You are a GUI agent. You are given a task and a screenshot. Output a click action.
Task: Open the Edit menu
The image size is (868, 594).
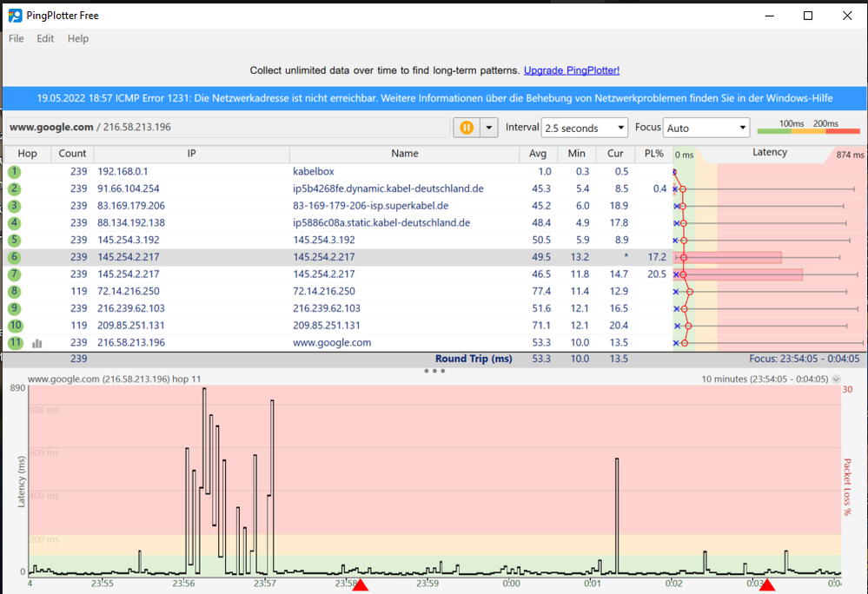(x=45, y=39)
